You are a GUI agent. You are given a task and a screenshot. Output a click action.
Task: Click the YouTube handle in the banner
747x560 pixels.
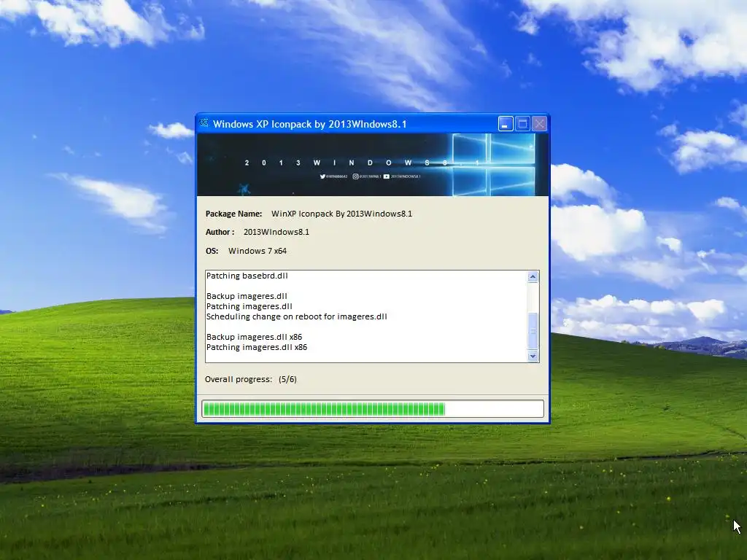[x=402, y=176]
